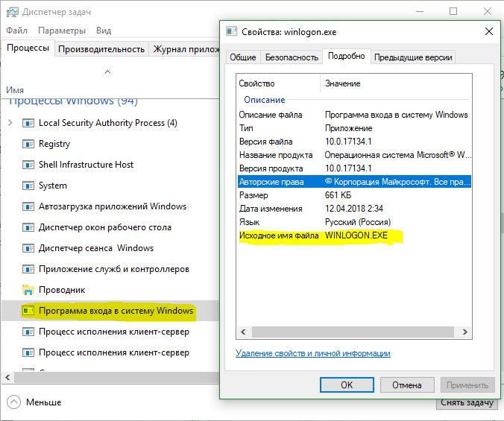Switch to the Журнал приложений tab

(184, 49)
